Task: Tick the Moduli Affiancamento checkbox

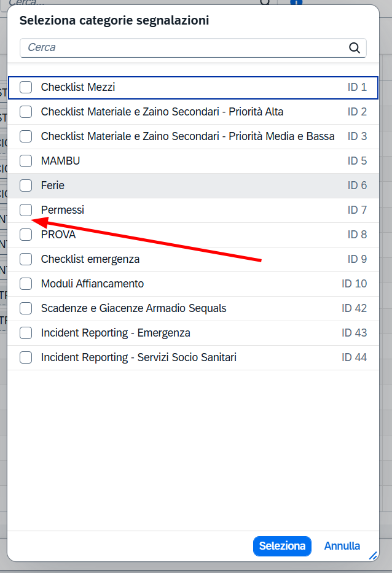Action: pyautogui.click(x=26, y=284)
